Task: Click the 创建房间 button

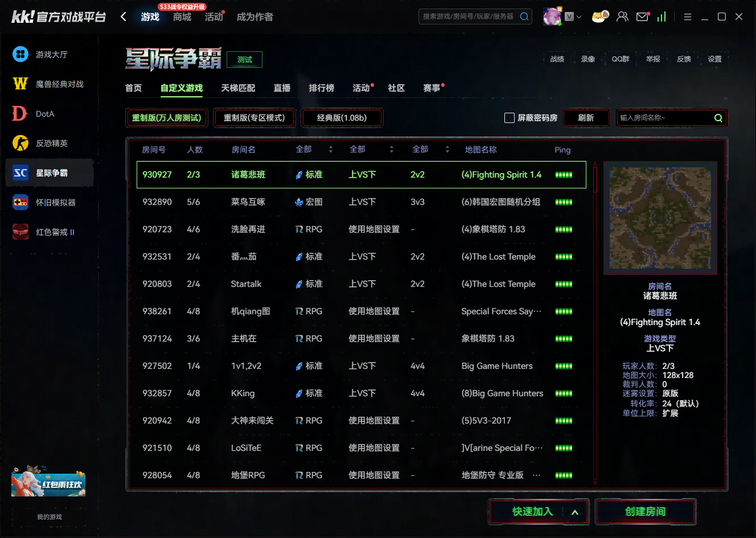Action: coord(646,512)
